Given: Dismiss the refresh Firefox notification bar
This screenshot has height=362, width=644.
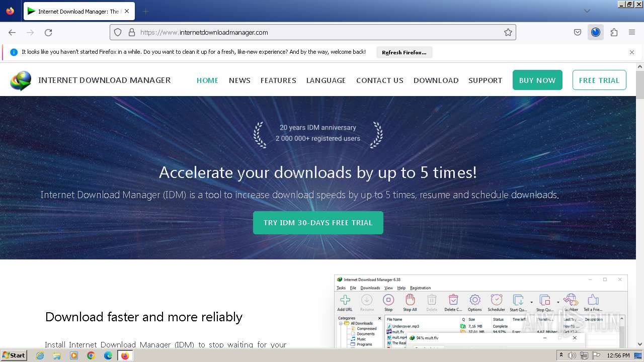Looking at the screenshot, I should (632, 52).
